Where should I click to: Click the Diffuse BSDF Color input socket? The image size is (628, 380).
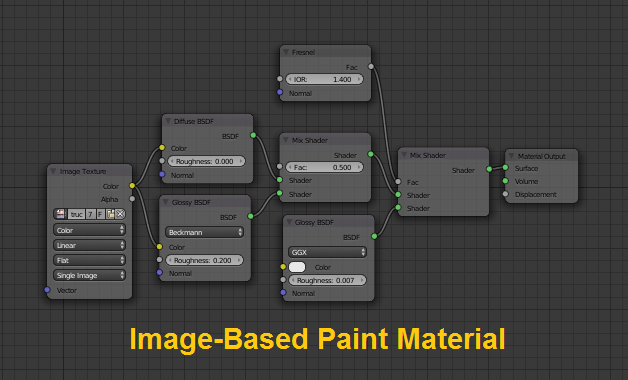(x=162, y=148)
